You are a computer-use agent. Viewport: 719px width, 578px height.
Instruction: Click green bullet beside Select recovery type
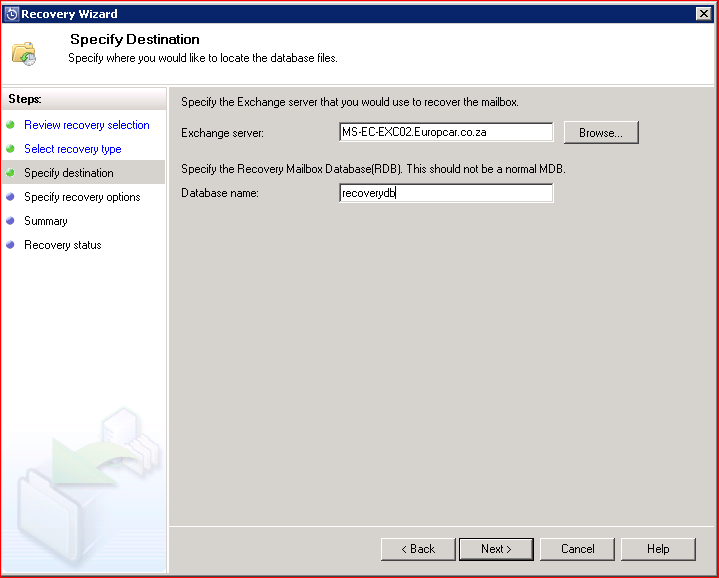pos(11,149)
